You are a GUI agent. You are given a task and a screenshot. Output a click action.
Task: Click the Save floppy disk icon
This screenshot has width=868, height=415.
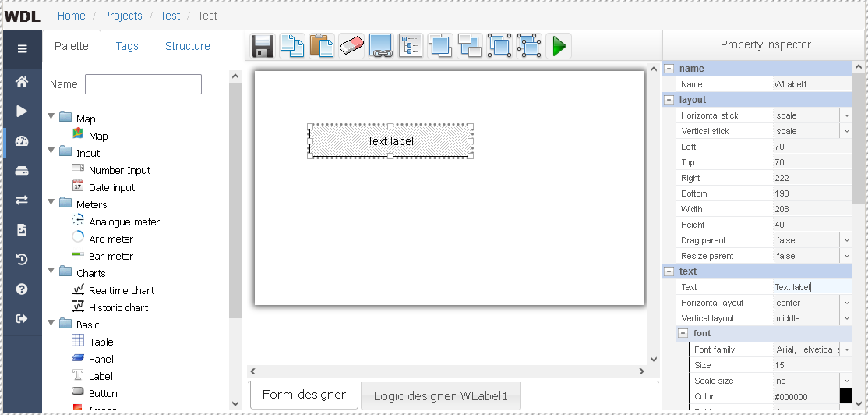263,45
